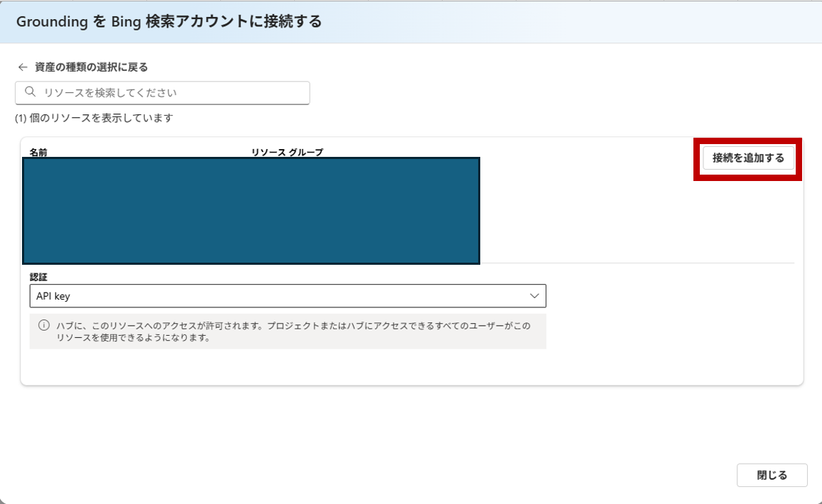The width and height of the screenshot is (822, 504).
Task: Focus the リソースを検索してください search field
Action: tap(163, 93)
